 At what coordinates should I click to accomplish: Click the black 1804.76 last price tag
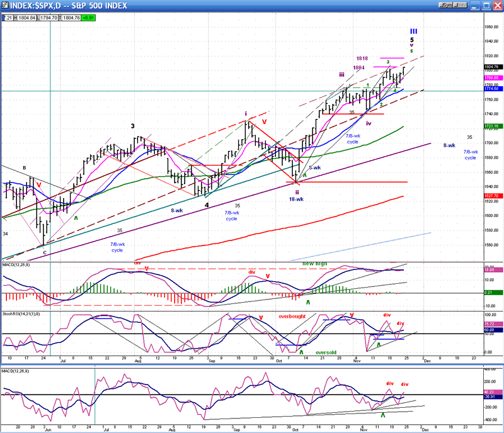(493, 67)
